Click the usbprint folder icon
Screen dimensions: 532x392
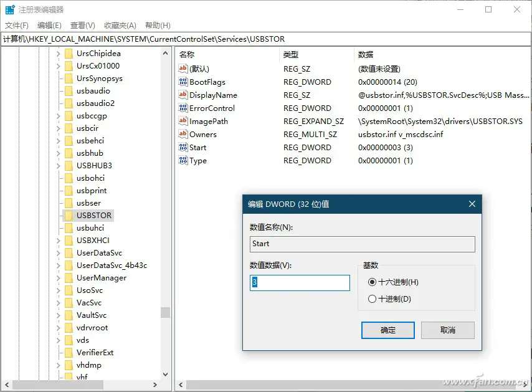point(69,191)
